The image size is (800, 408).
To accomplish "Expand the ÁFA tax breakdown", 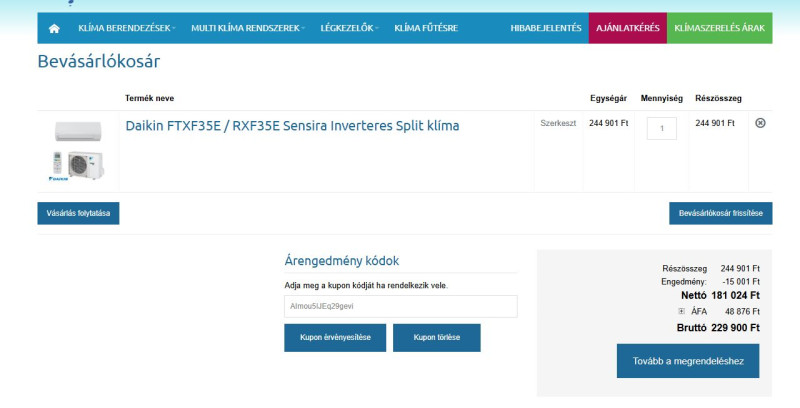I will [681, 311].
